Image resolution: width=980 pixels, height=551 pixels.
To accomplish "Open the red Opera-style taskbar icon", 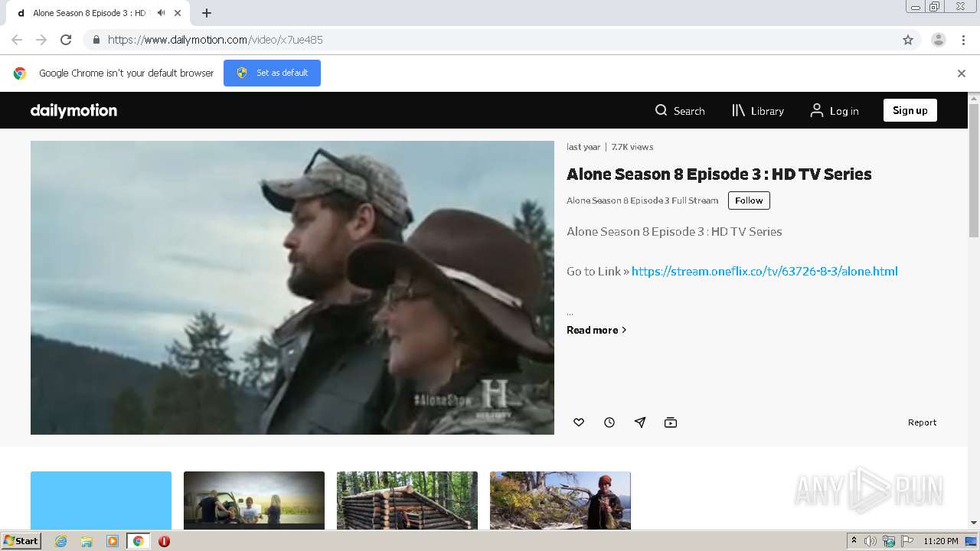I will pos(164,541).
